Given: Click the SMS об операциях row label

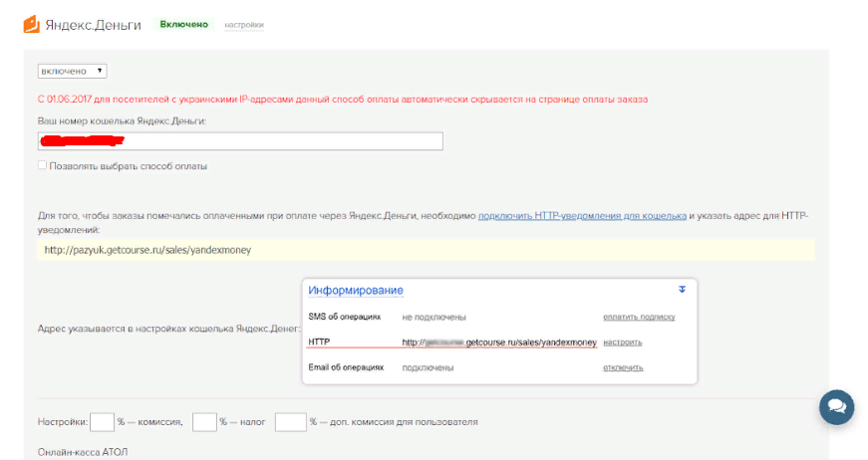Looking at the screenshot, I should (345, 317).
